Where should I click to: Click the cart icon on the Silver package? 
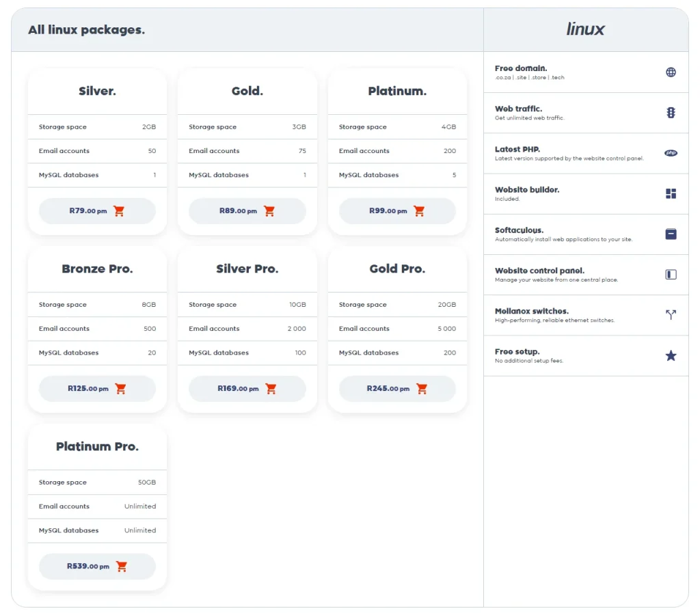point(119,211)
